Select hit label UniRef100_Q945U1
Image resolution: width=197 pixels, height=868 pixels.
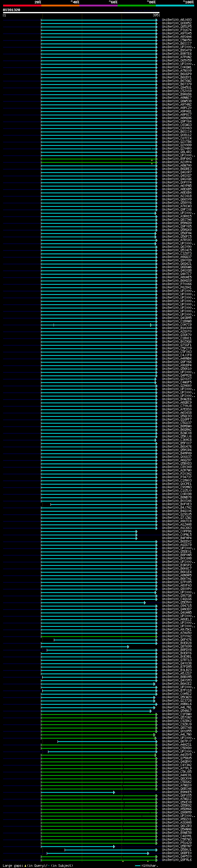[x=177, y=88]
